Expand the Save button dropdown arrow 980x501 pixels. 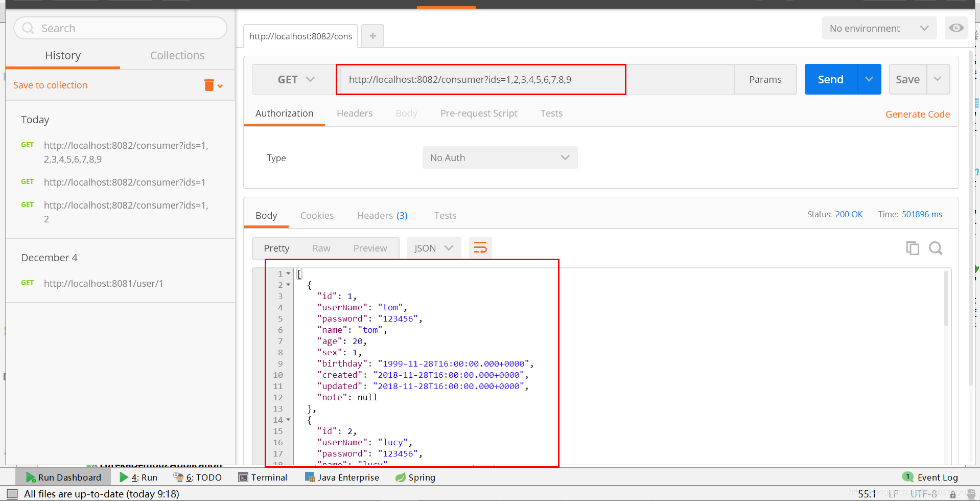[x=938, y=79]
